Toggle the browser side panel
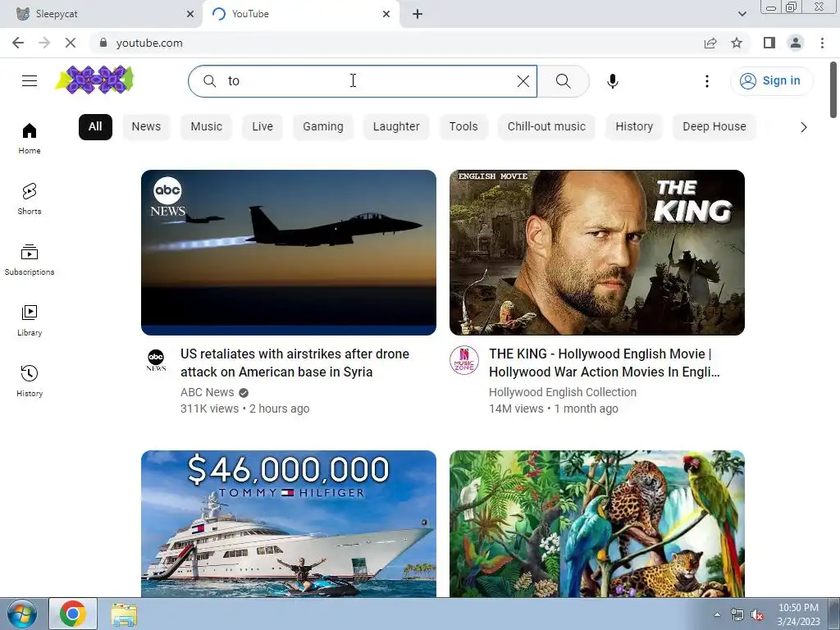Screen dimensions: 840x630 click(x=769, y=43)
